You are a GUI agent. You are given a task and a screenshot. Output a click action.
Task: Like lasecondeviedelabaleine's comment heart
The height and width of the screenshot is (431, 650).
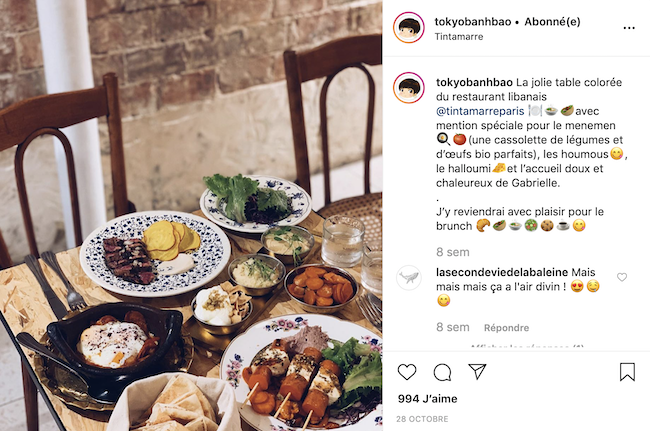(x=622, y=277)
